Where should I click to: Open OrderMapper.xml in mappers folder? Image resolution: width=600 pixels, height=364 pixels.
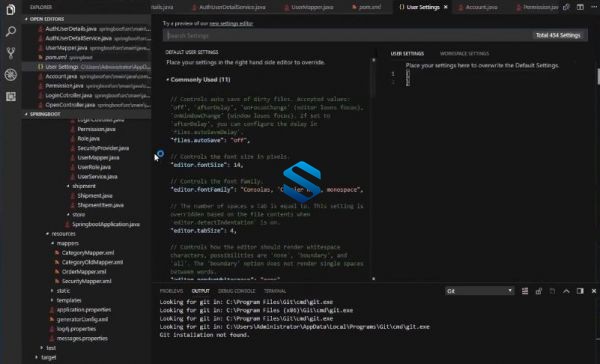pyautogui.click(x=84, y=272)
